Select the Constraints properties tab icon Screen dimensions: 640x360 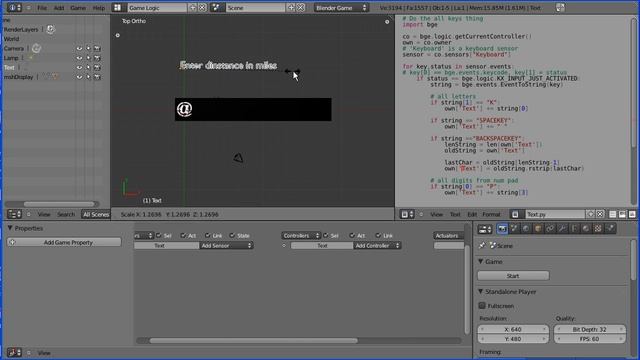[x=550, y=229]
